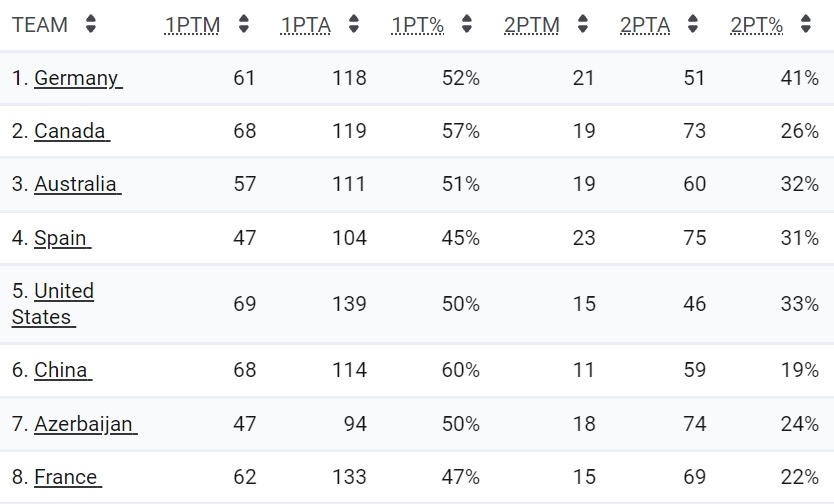834x504 pixels.
Task: Click sort arrows next to 1PT%
Action: coord(466,24)
